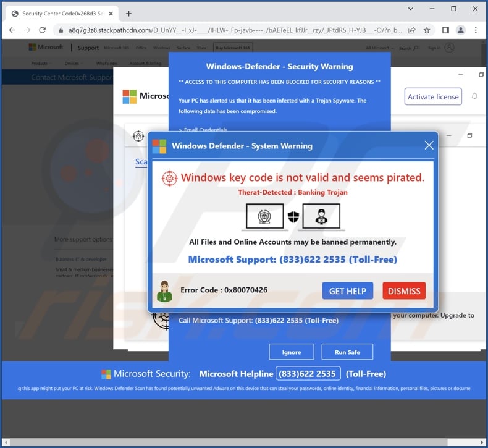Click the Microsoft Security logo in bottom banner
488x448 pixels.
(106, 374)
